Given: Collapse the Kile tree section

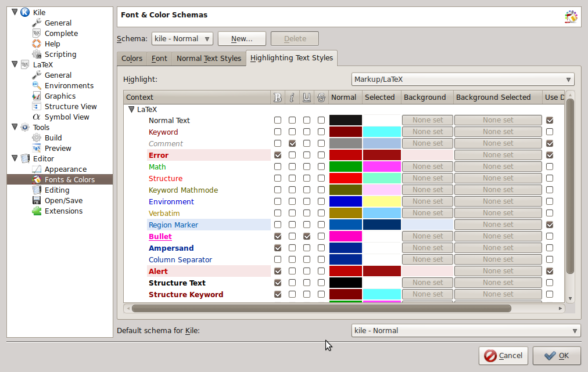Looking at the screenshot, I should (x=15, y=12).
